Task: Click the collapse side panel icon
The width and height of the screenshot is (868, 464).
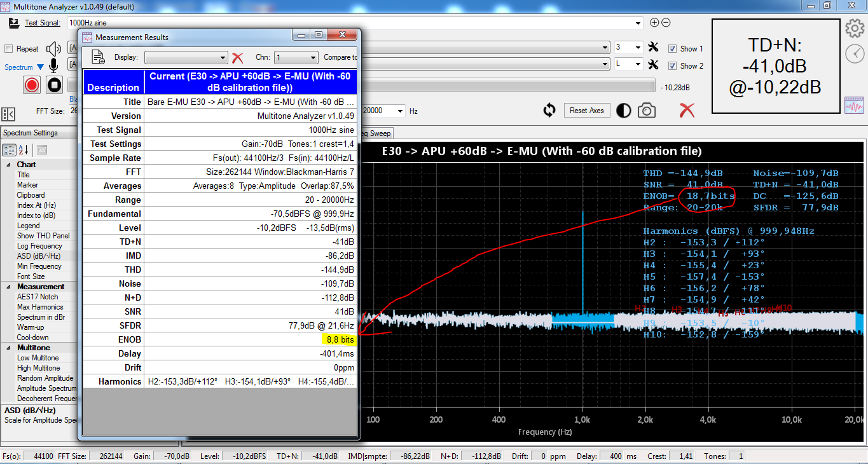Action: 8,114
